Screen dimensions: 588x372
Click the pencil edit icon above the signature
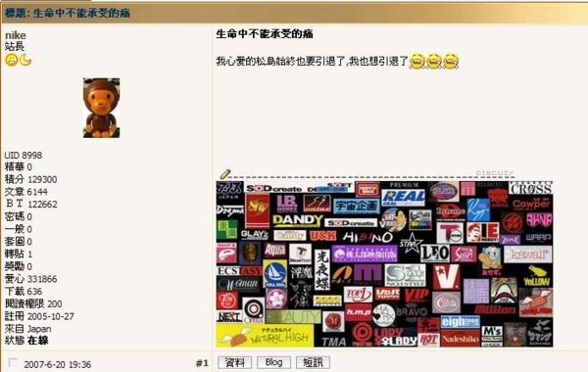click(x=225, y=174)
